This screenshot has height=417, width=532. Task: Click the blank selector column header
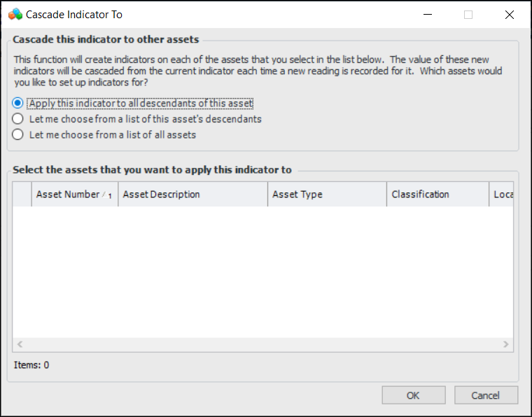point(22,195)
